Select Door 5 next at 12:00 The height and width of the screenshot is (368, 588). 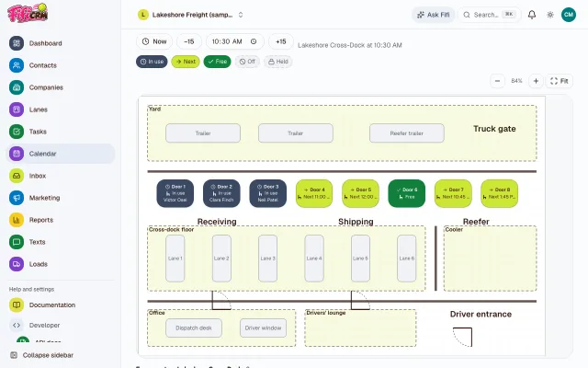[x=360, y=193]
